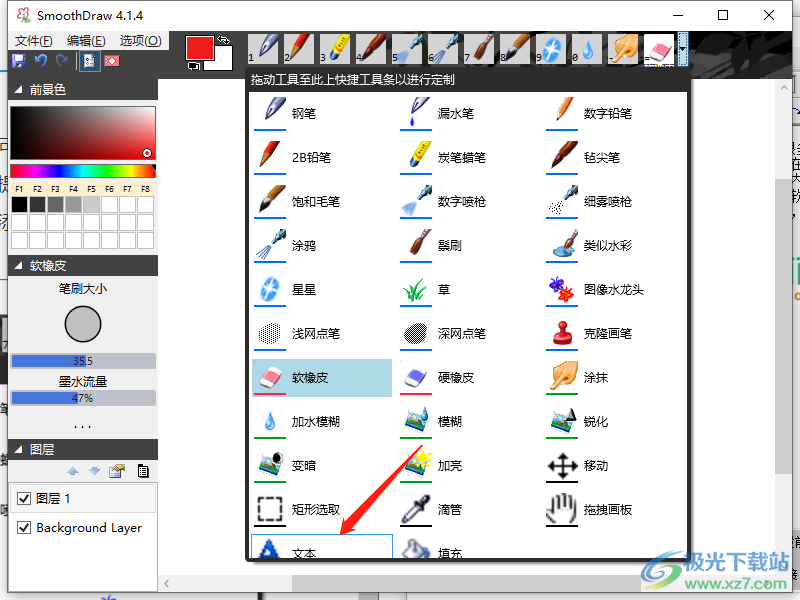Uncheck visibility of 图层 1
800x600 pixels.
pos(24,498)
